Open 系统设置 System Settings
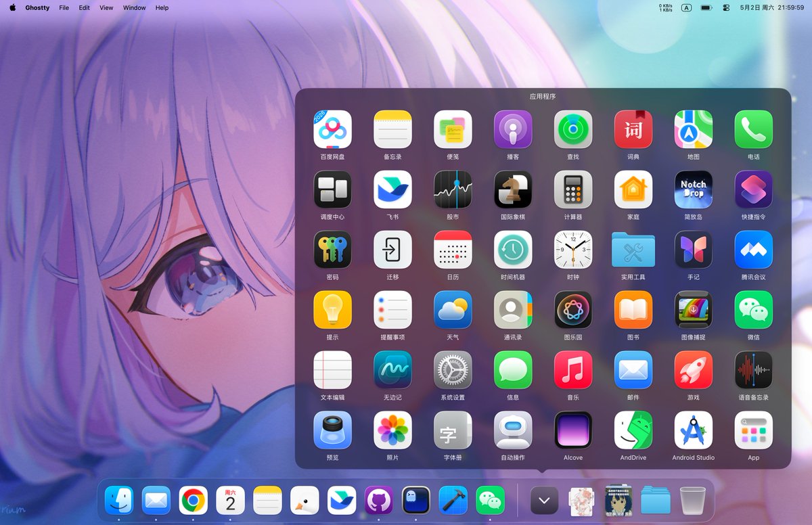Screen dimensions: 812x525 (x=453, y=370)
